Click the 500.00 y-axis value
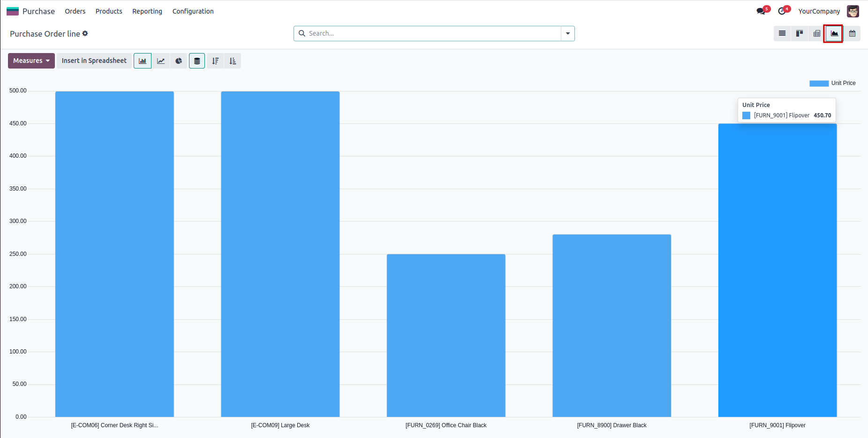The width and height of the screenshot is (868, 438). 18,91
